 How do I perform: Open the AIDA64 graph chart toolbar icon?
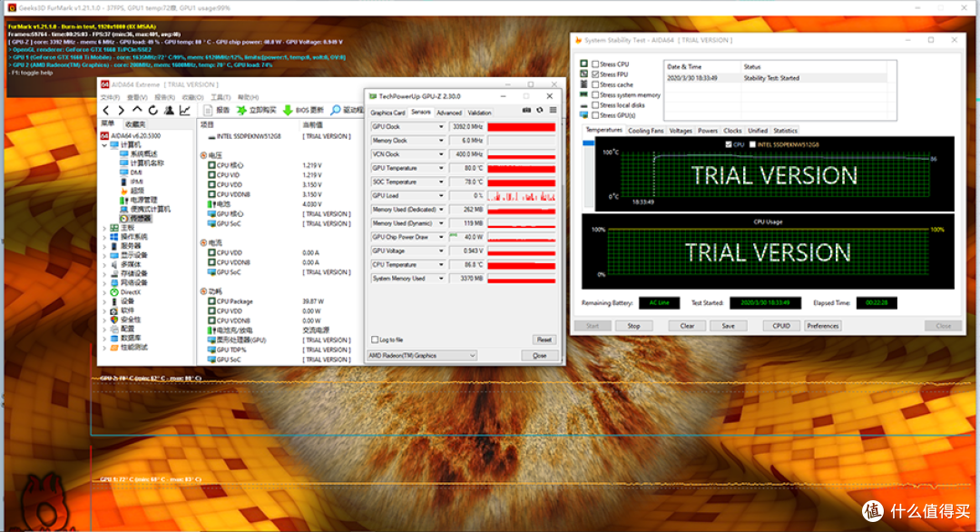(185, 111)
